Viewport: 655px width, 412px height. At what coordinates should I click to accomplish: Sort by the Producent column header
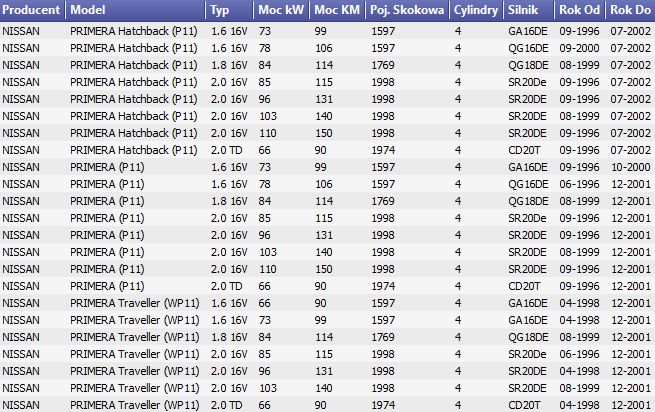tap(31, 10)
